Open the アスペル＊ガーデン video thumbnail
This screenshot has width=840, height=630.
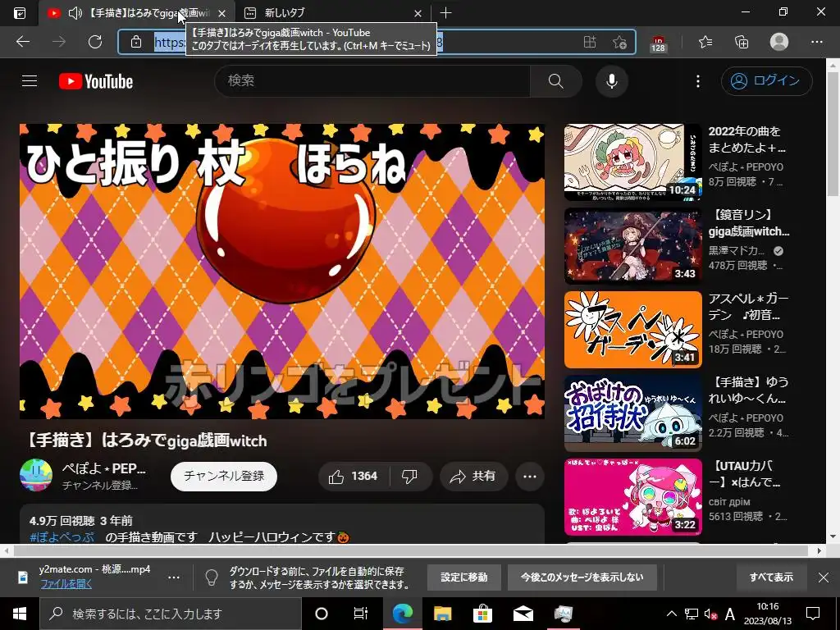click(x=632, y=330)
